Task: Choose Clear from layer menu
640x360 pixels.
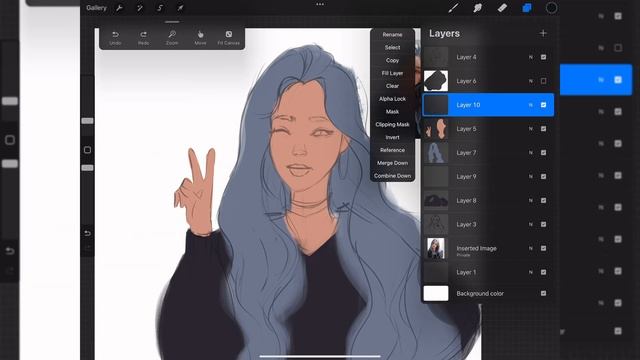Action: (x=392, y=86)
